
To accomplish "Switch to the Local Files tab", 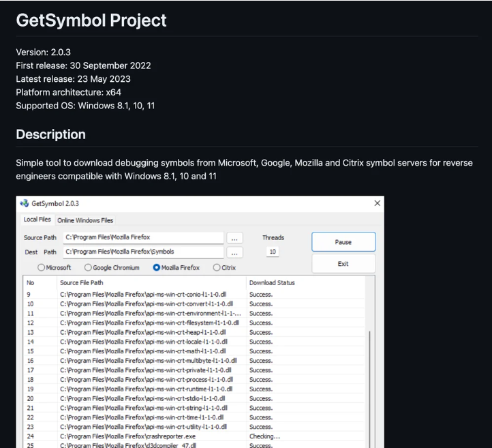I will pyautogui.click(x=37, y=219).
